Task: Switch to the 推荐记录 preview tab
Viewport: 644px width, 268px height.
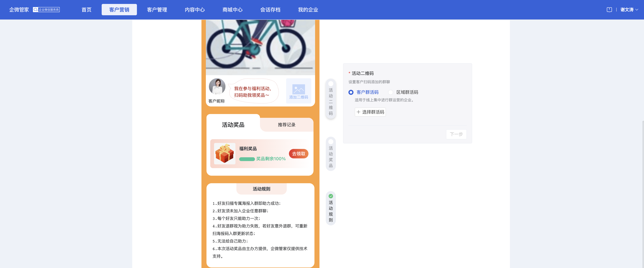Action: [286, 125]
